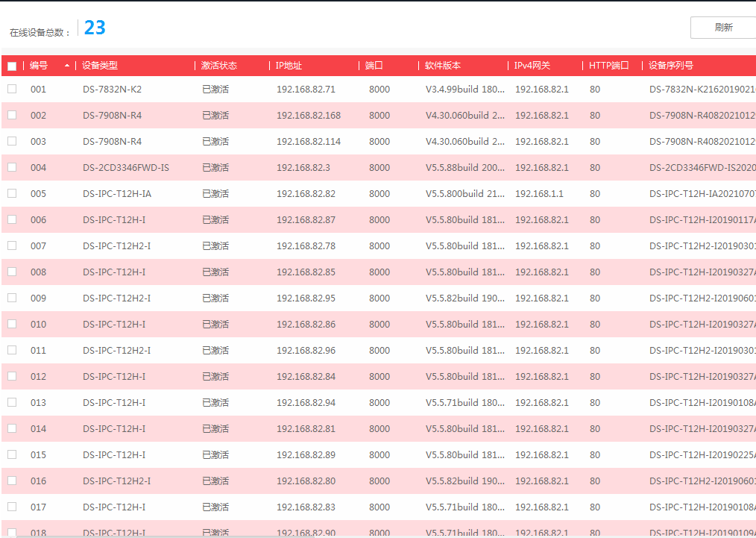The height and width of the screenshot is (538, 756).
Task: Select the row 008 checkbox
Action: point(12,272)
